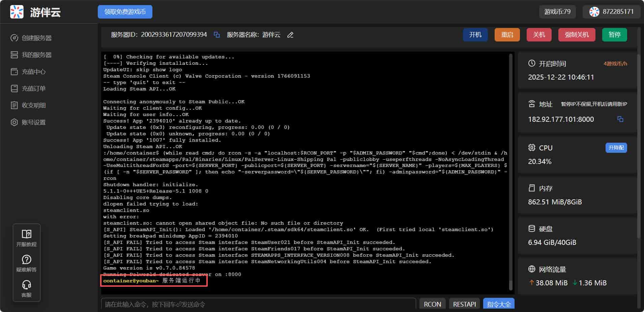Go to 我的服务器 page
644x312 pixels.
(x=36, y=55)
